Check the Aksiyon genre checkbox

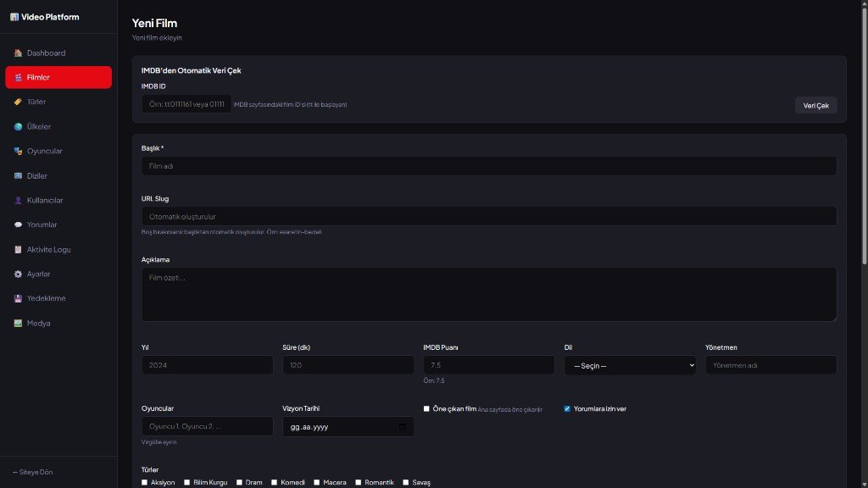(x=144, y=482)
